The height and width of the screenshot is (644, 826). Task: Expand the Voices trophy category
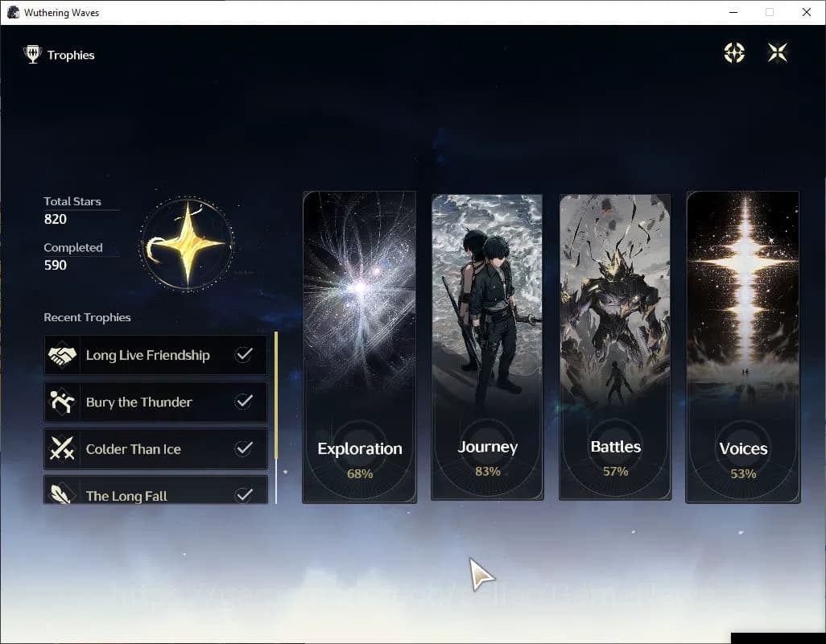(x=742, y=346)
